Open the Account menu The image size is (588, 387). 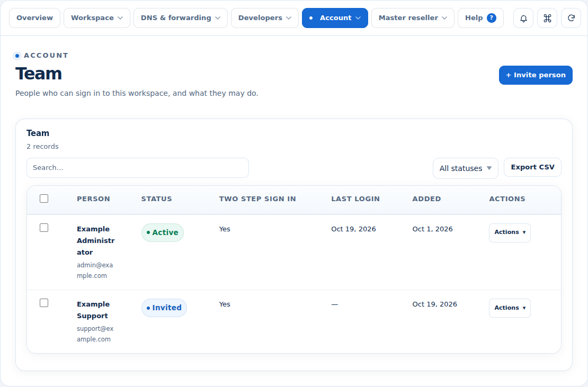335,18
